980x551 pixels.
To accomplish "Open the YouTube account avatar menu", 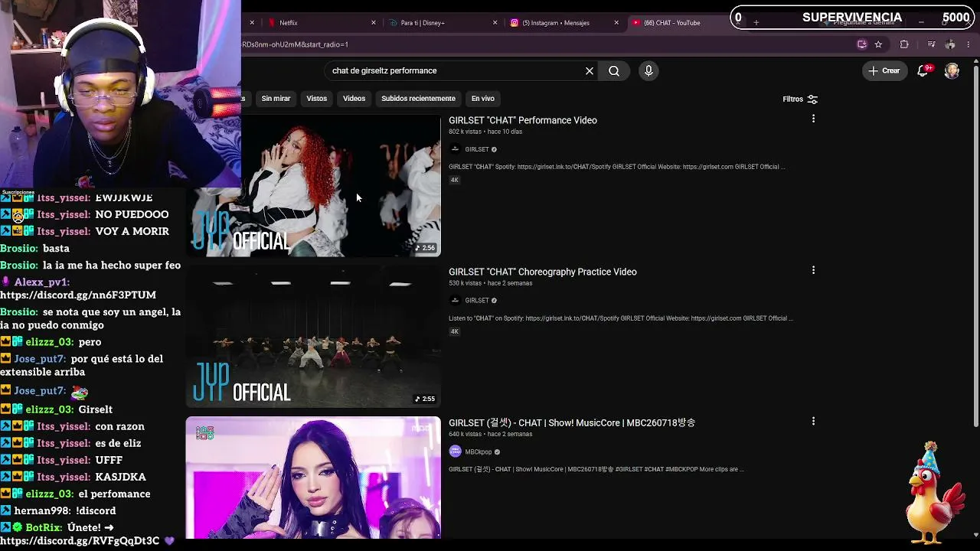I will tap(952, 70).
